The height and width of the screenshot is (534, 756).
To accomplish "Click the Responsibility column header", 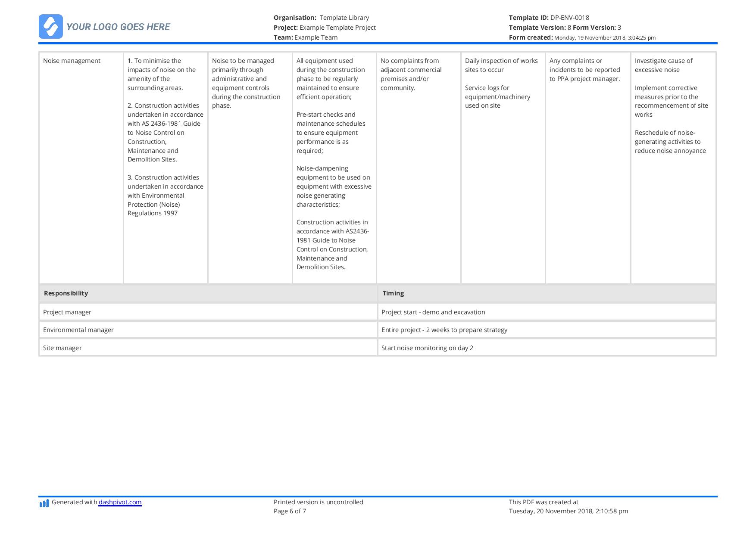I will tap(66, 293).
